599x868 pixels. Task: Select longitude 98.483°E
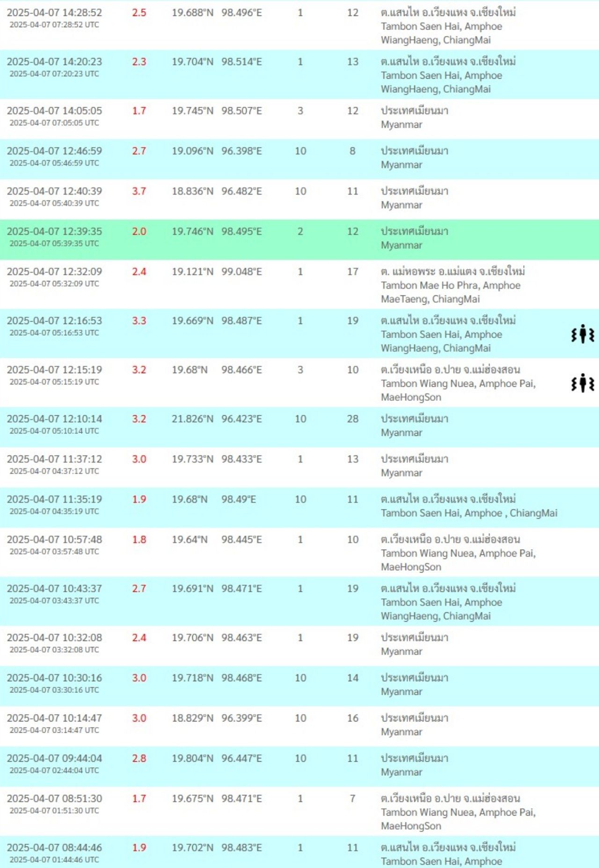tap(241, 849)
